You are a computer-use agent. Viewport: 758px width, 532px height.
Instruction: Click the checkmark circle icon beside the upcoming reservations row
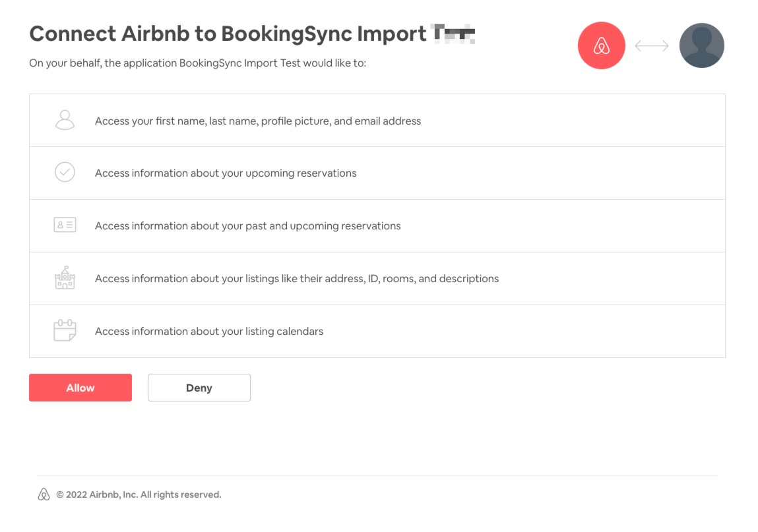[x=65, y=172]
